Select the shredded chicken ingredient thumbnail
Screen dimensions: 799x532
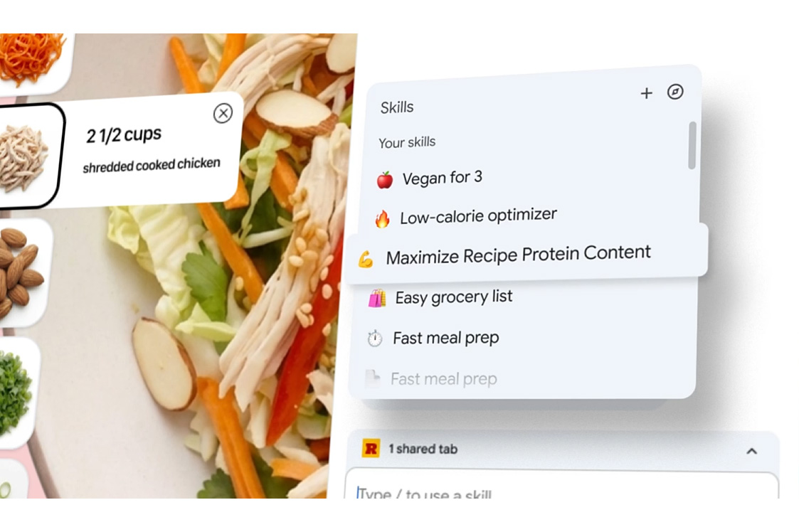click(x=28, y=156)
